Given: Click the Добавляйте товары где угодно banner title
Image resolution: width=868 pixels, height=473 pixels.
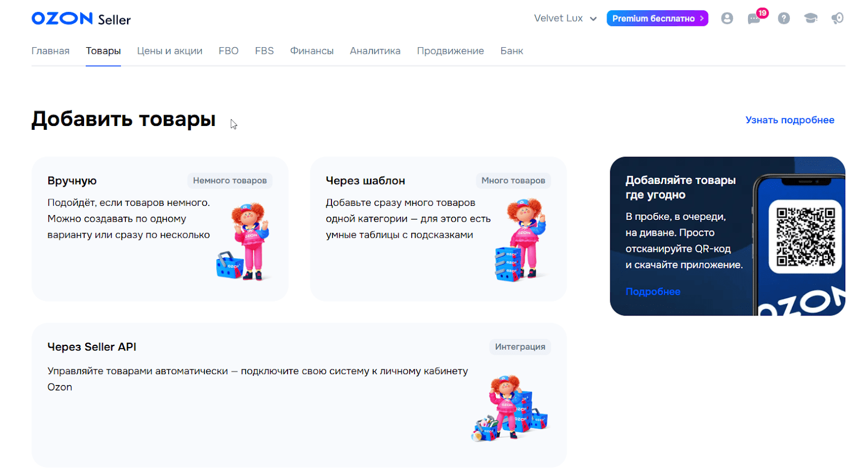Looking at the screenshot, I should coord(680,187).
